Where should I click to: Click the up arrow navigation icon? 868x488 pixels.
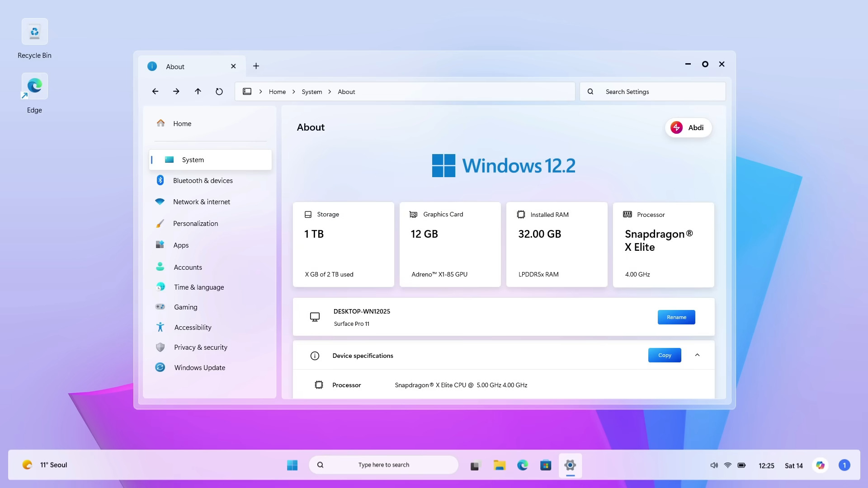(198, 92)
